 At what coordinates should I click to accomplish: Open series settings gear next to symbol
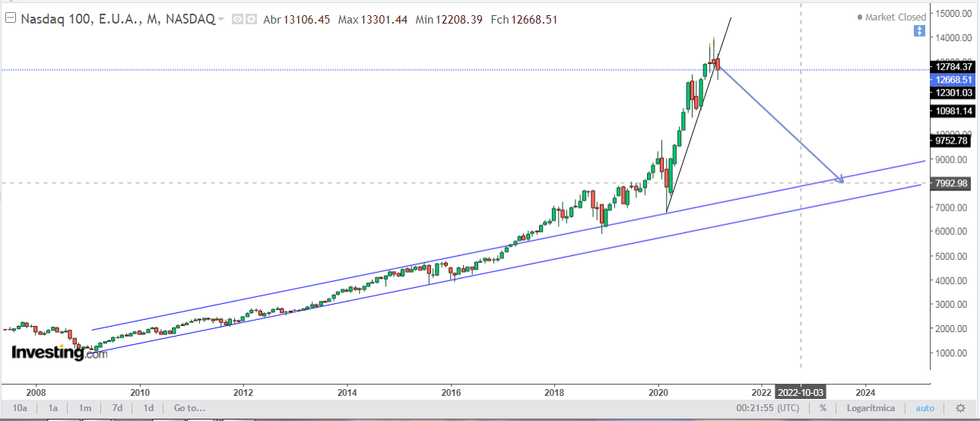click(x=251, y=19)
